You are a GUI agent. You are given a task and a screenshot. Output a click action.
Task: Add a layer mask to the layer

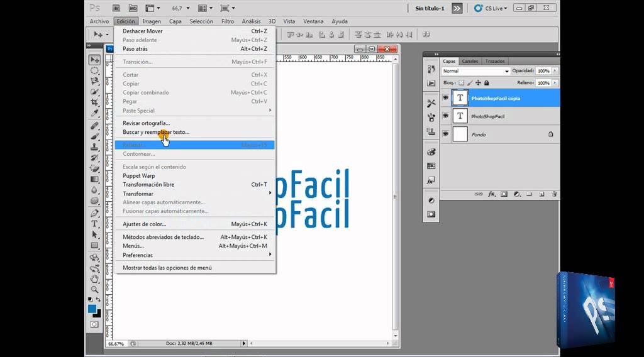(x=504, y=194)
